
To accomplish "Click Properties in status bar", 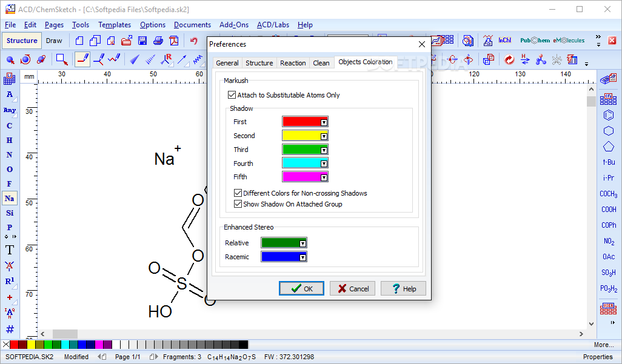I will (598, 357).
